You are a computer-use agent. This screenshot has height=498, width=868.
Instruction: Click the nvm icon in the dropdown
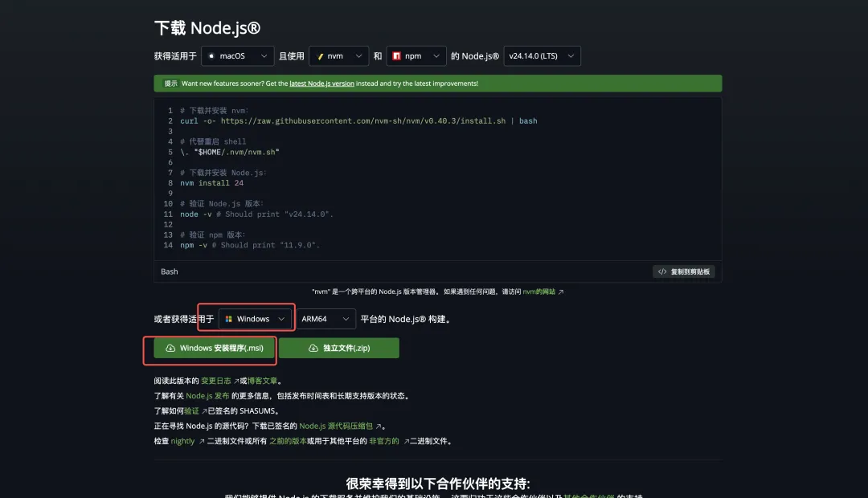coord(320,56)
